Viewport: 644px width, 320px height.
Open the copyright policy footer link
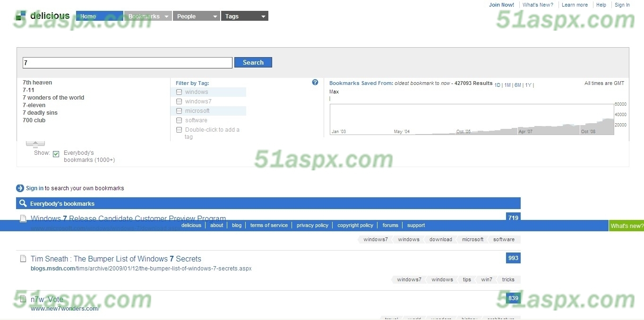pos(355,225)
